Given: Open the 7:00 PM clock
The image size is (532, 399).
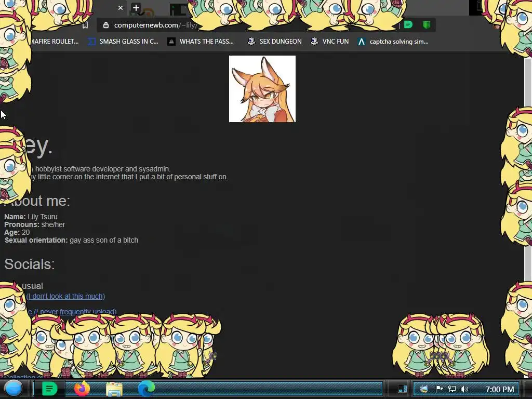Looking at the screenshot, I should [499, 389].
